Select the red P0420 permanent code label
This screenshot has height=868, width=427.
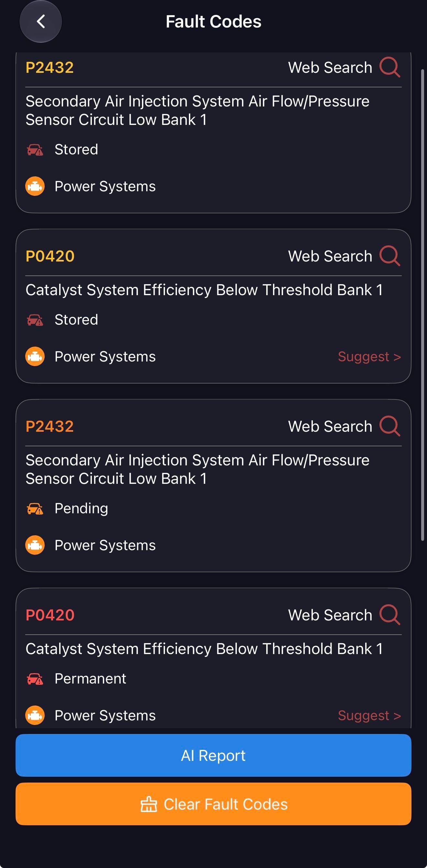pyautogui.click(x=50, y=615)
